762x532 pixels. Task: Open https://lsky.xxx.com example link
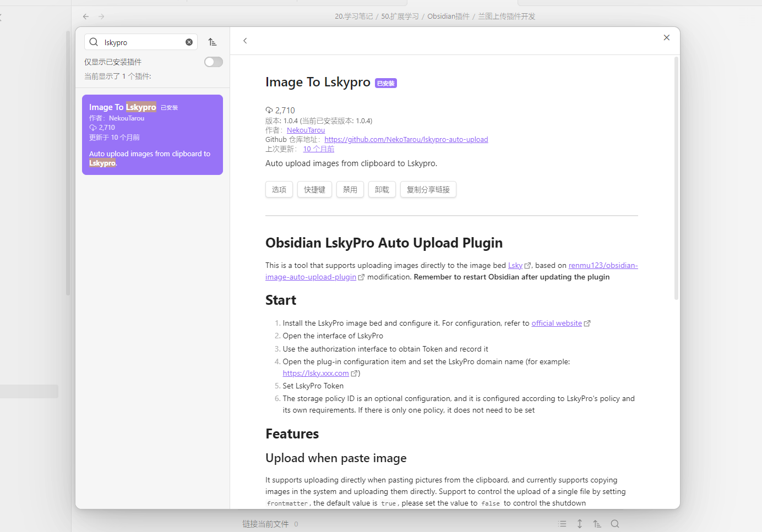tap(316, 373)
